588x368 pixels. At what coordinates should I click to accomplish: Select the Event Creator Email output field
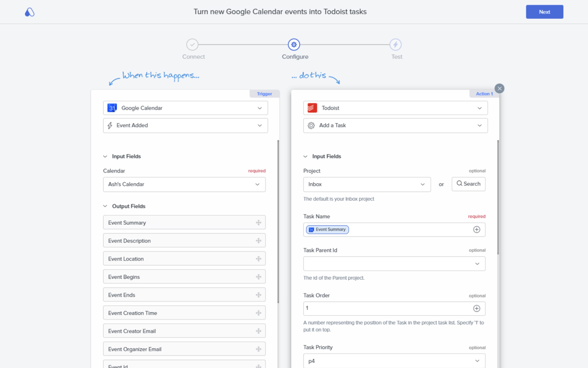point(184,331)
